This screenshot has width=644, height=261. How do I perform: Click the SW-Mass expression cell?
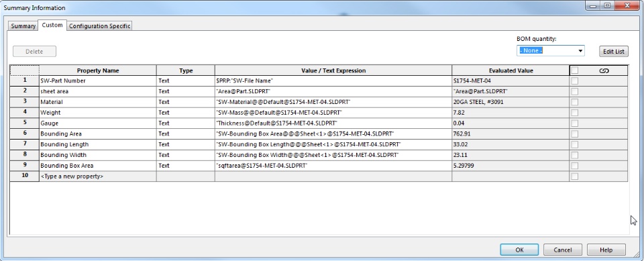[333, 113]
